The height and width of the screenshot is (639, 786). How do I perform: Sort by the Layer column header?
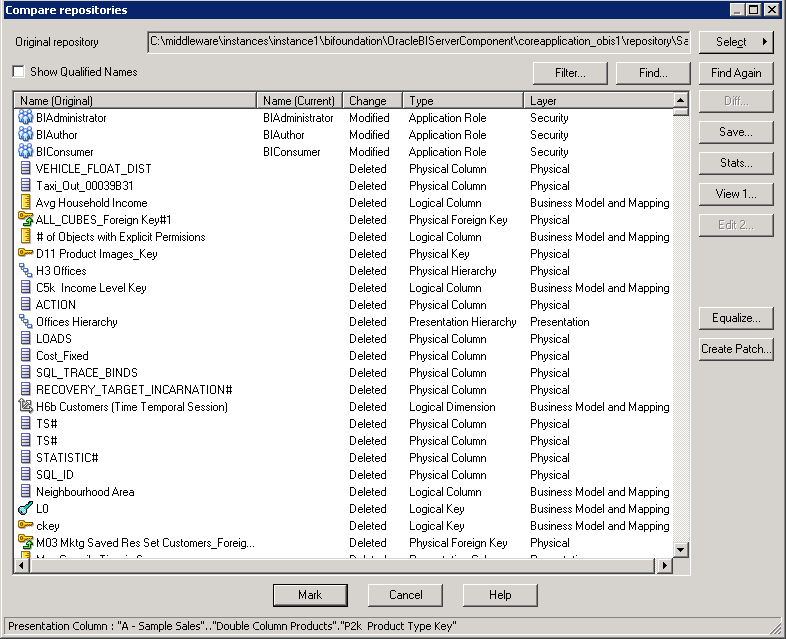tap(599, 101)
